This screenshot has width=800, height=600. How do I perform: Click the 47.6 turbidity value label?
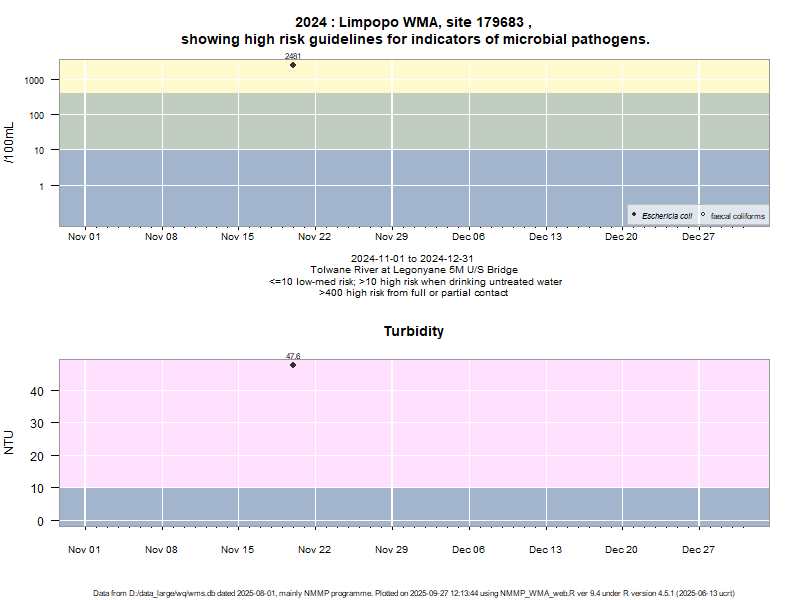pos(293,356)
